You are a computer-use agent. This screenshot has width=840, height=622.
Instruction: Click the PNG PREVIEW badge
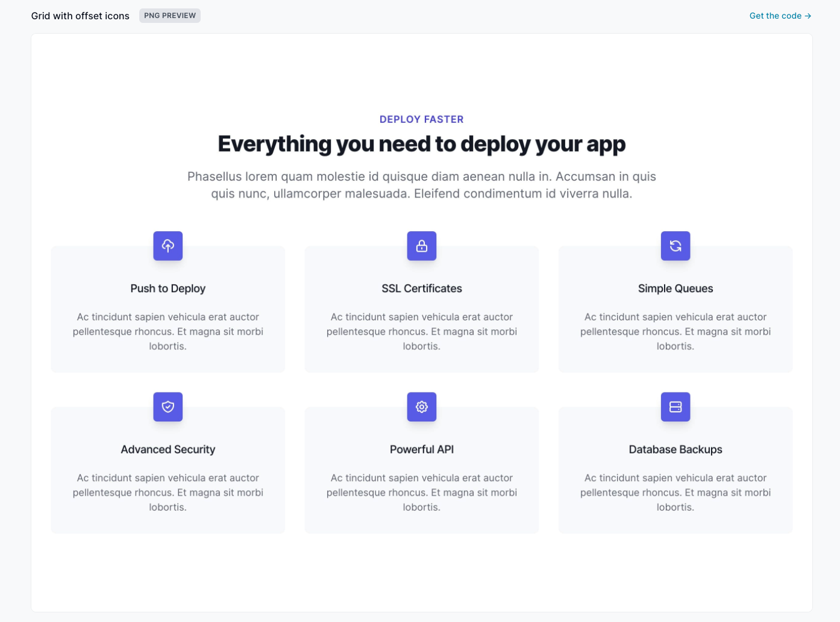pyautogui.click(x=169, y=16)
